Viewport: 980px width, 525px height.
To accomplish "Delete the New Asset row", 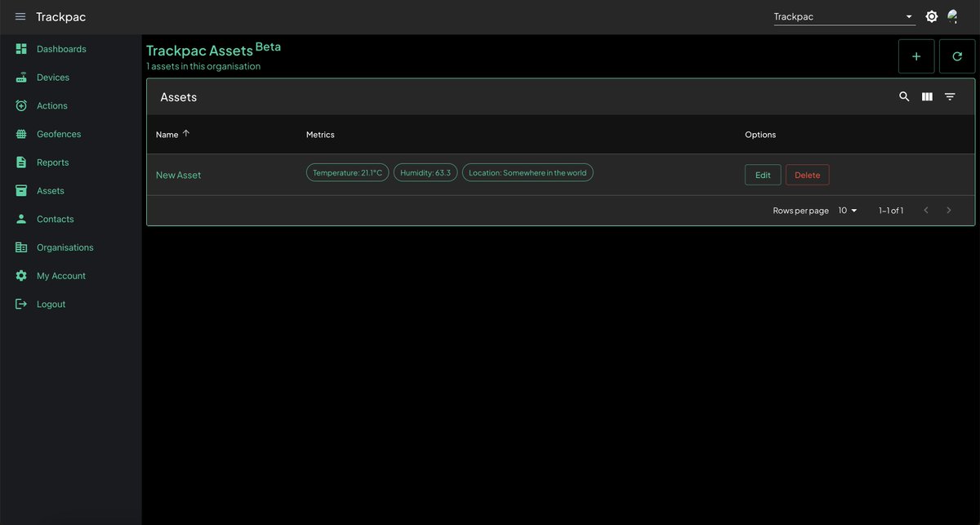I will 808,175.
